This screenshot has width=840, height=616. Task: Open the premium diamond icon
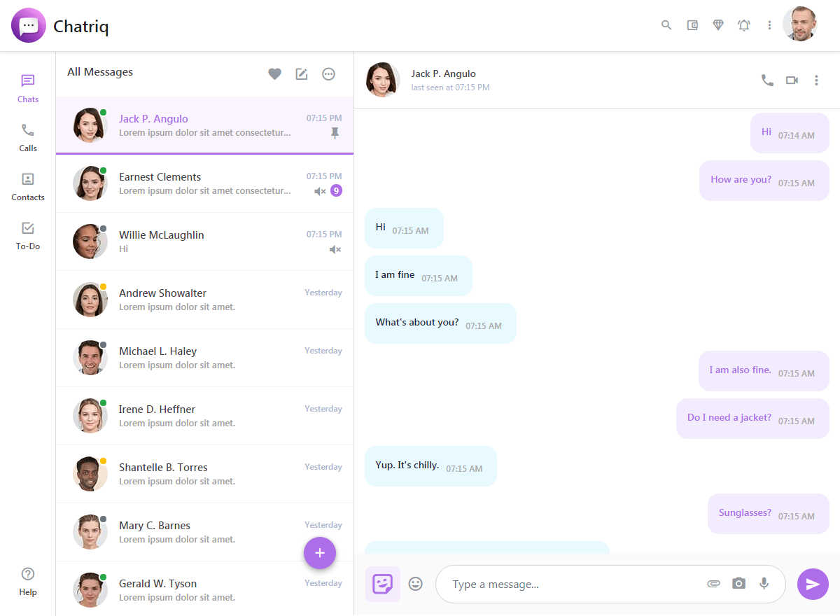coord(718,24)
